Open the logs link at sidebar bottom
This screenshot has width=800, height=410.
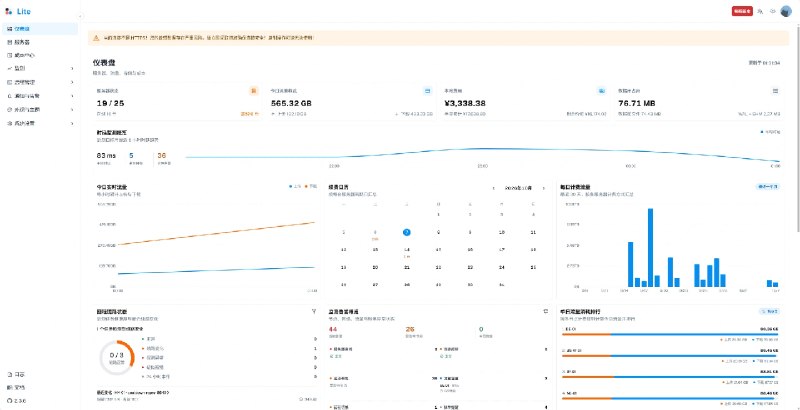coord(16,375)
